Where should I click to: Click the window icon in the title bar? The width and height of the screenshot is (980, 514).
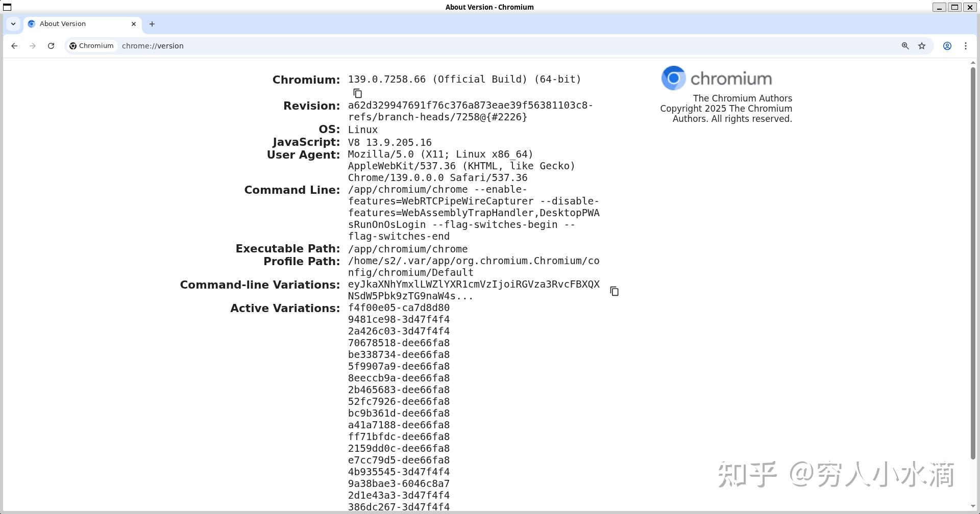[x=7, y=7]
